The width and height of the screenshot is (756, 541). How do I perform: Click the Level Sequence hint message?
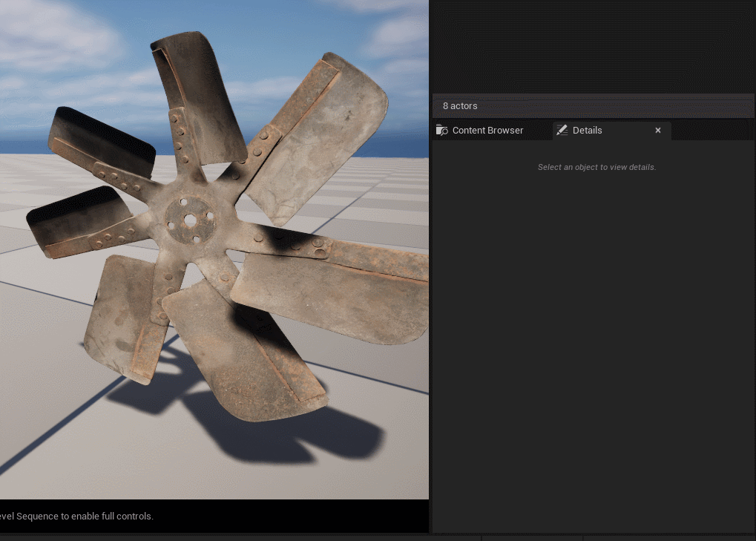point(76,516)
